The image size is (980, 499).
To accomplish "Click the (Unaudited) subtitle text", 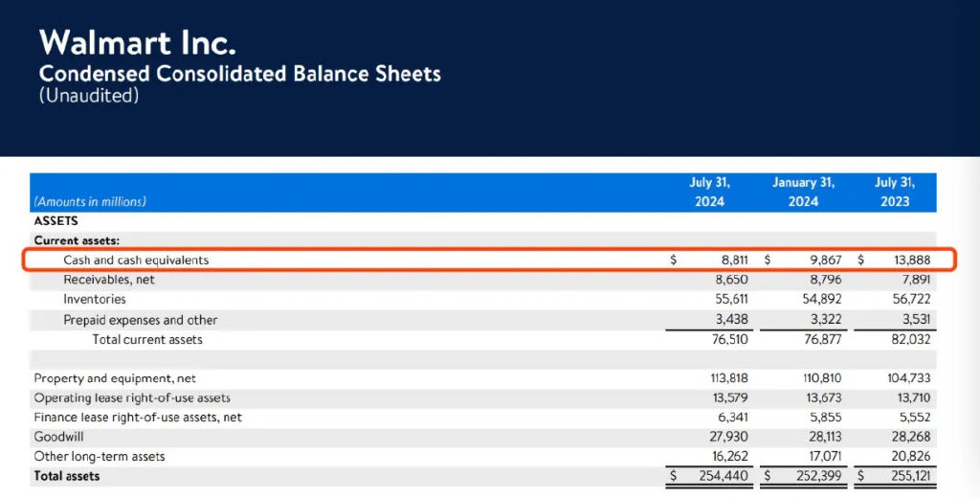I will (89, 96).
